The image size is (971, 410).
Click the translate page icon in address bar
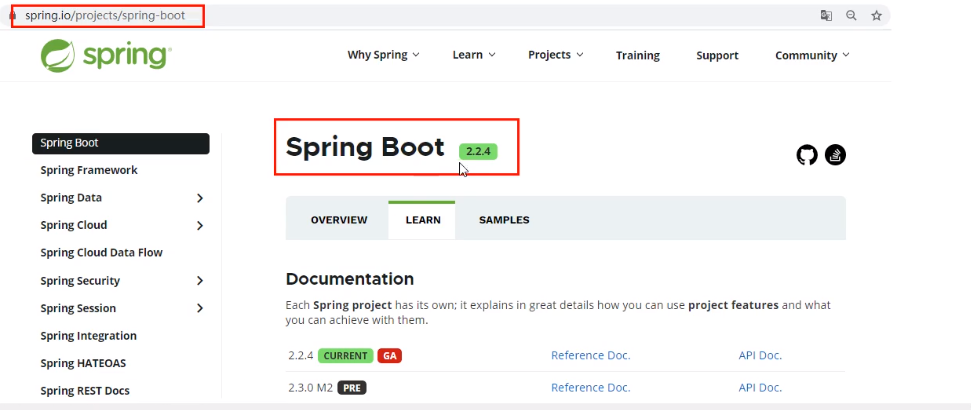(x=826, y=15)
